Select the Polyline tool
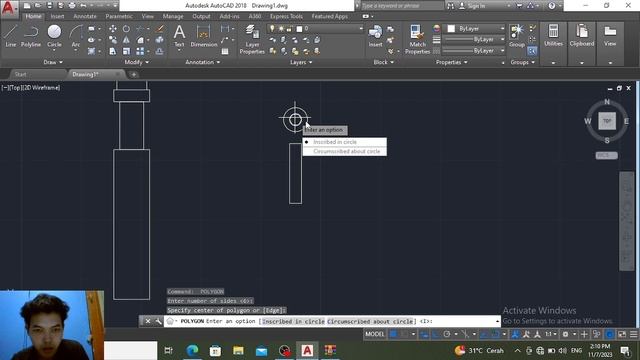The height and width of the screenshot is (360, 640). click(x=31, y=36)
